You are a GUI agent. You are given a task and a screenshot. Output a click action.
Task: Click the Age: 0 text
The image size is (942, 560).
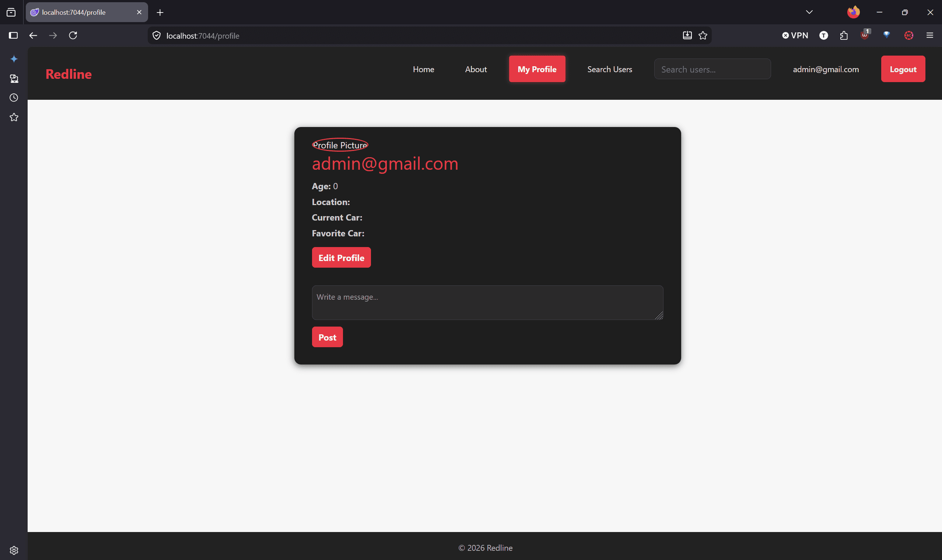coord(325,186)
